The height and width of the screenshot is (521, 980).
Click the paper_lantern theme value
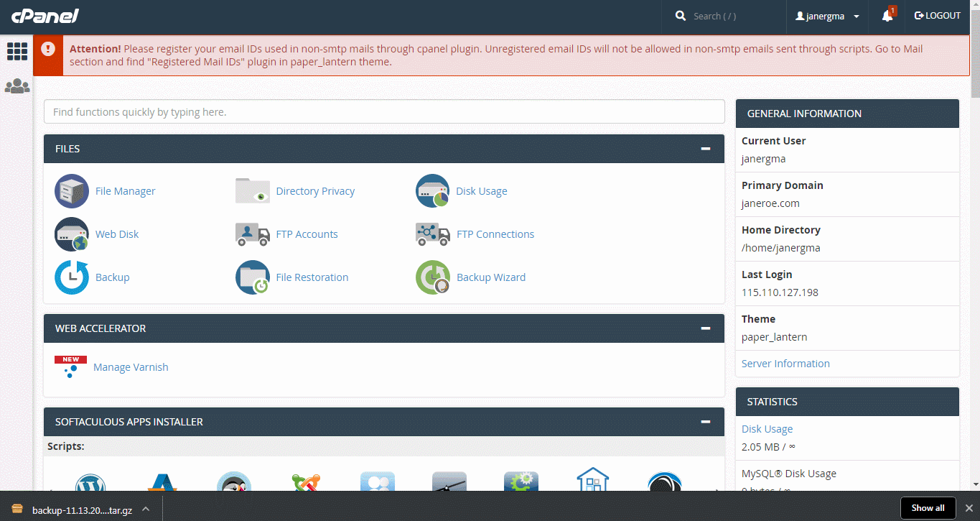click(774, 337)
